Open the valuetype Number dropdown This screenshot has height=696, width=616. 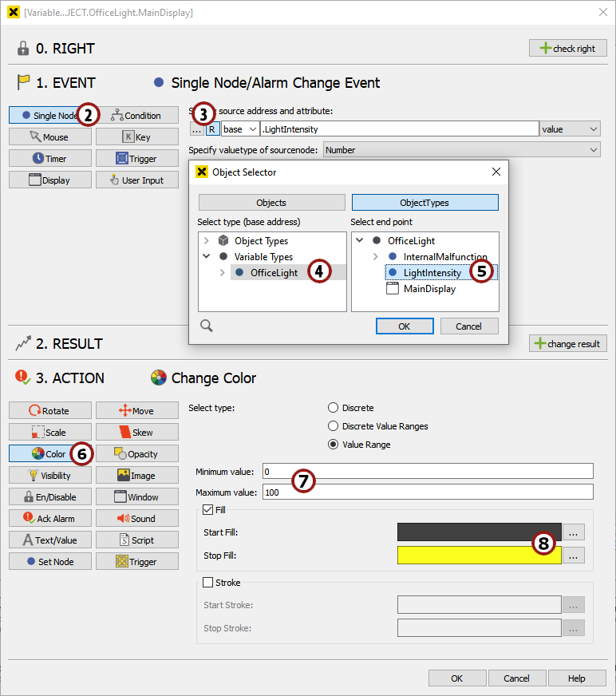(461, 150)
